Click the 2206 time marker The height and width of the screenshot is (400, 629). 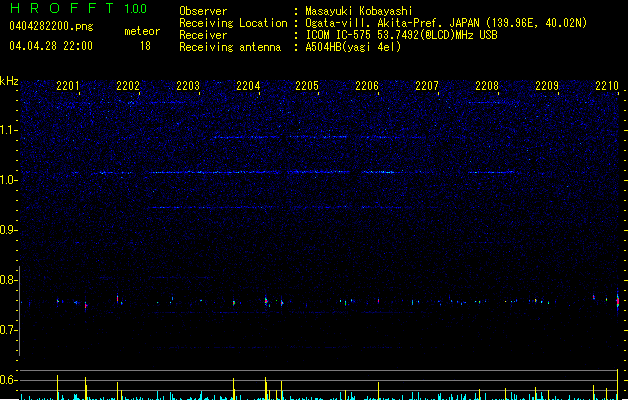[x=367, y=85]
